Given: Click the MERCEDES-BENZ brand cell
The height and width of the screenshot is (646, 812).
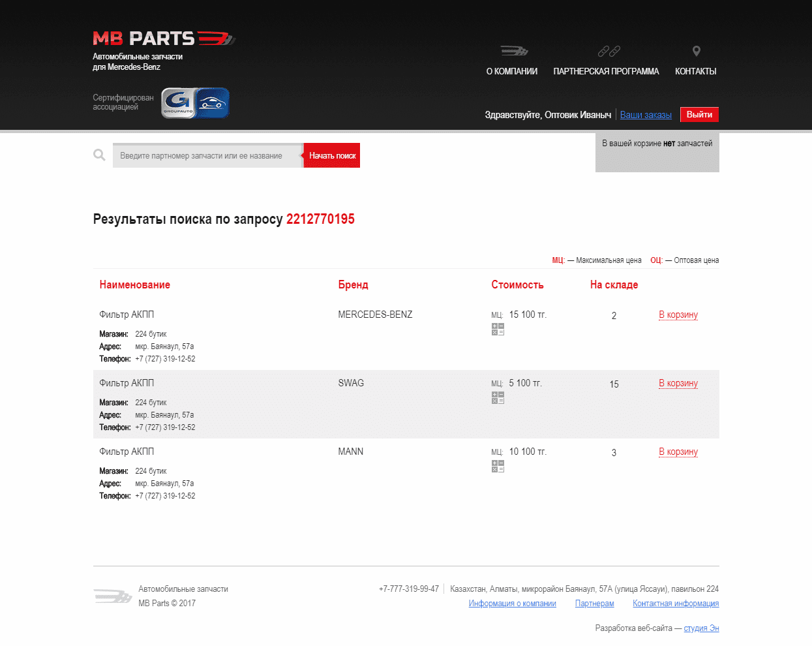Looking at the screenshot, I should 375,315.
